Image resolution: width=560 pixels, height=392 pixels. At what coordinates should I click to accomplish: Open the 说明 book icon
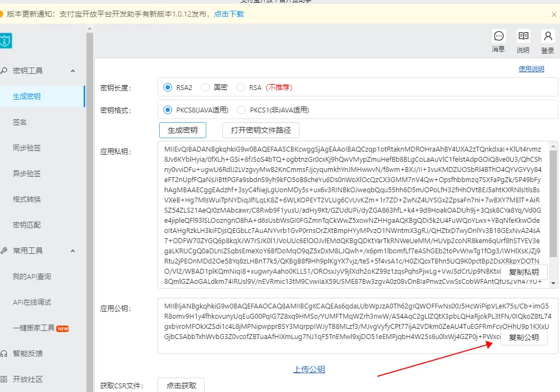523,36
